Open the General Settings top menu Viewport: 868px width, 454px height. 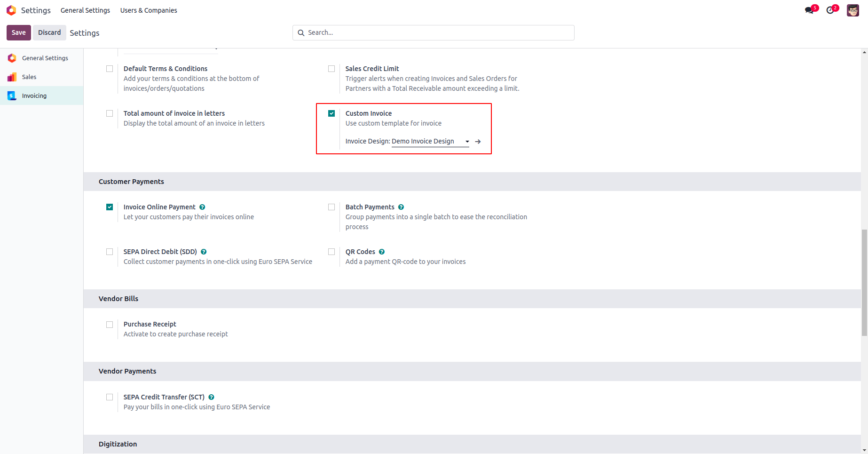[x=85, y=10]
